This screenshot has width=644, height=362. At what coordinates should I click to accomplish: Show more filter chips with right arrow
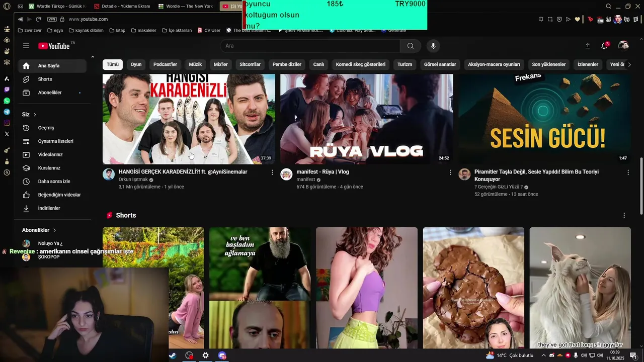pyautogui.click(x=629, y=64)
